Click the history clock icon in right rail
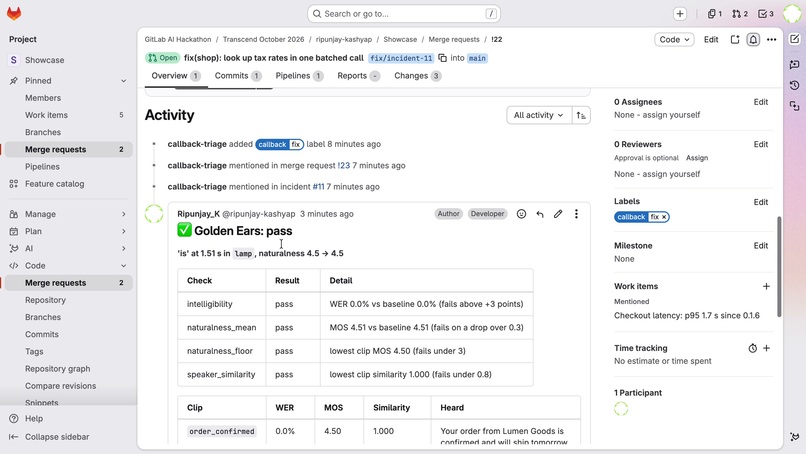This screenshot has width=806, height=454. point(795,85)
